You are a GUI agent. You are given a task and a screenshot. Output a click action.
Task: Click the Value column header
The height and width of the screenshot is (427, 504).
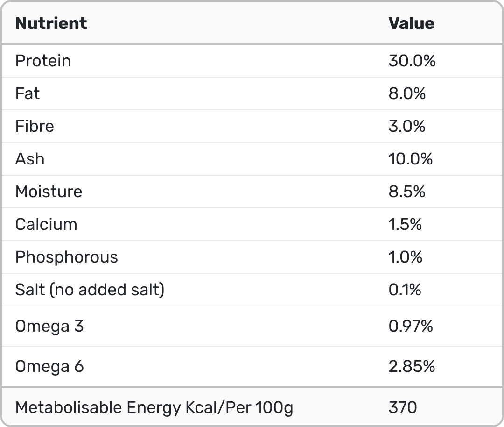coord(411,23)
